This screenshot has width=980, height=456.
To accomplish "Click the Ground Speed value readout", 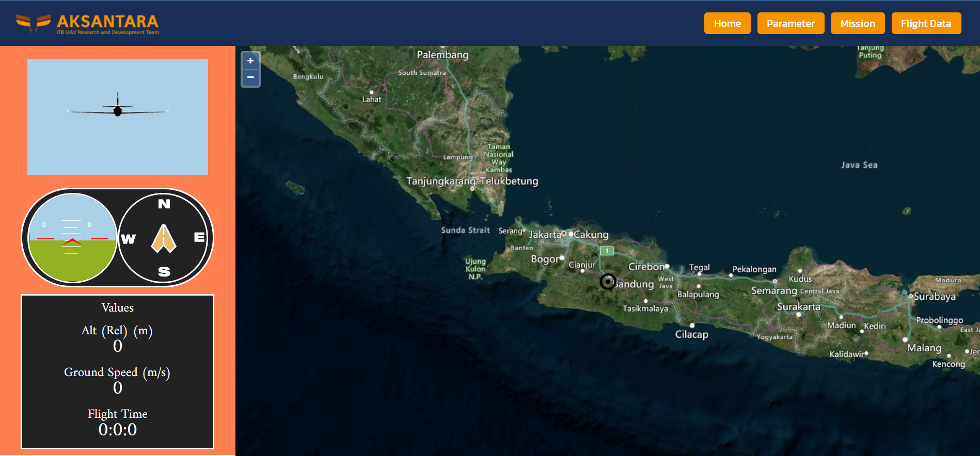I will click(118, 387).
